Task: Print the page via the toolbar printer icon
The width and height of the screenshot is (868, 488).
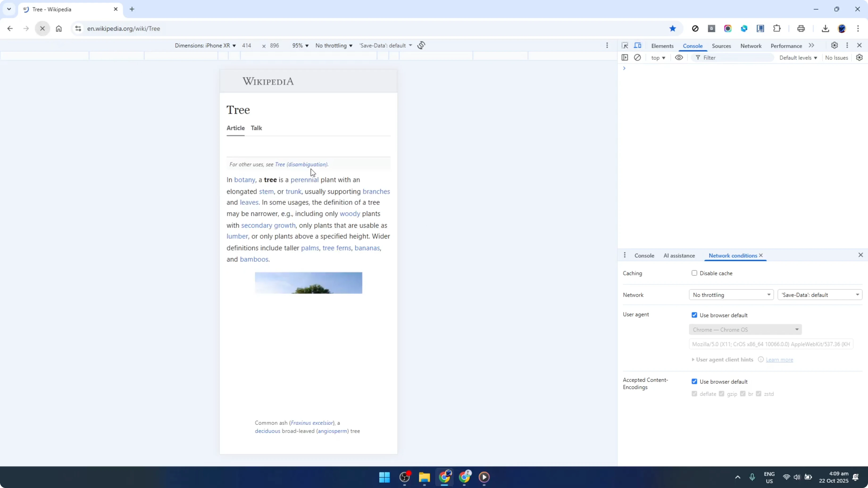Action: tap(801, 28)
